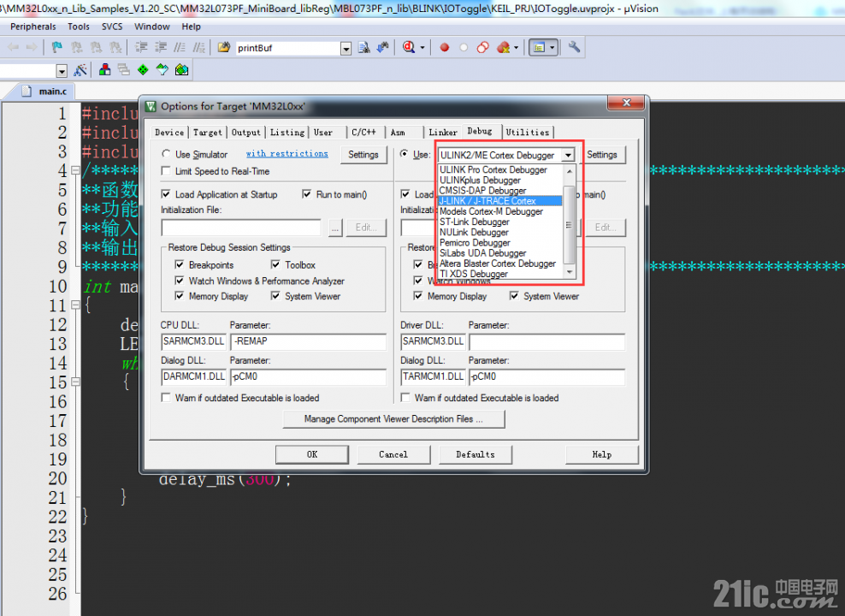
Task: Click the Cancel button
Action: 393,454
